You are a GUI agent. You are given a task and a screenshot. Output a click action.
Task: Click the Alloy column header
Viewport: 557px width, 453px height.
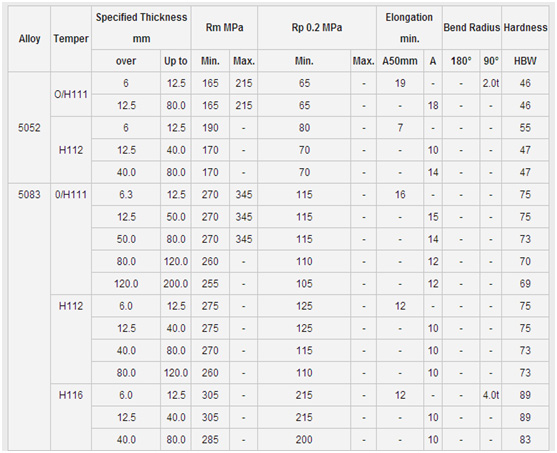click(x=29, y=38)
